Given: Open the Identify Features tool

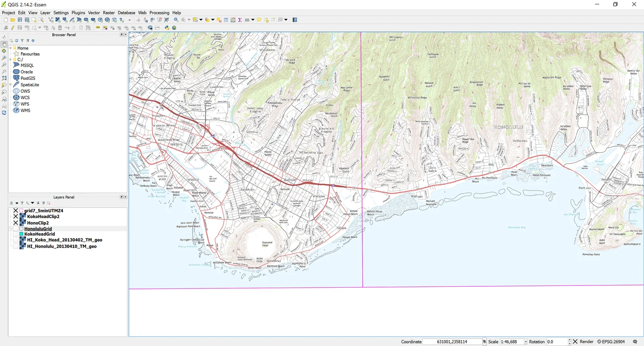Looking at the screenshot, I should [x=175, y=19].
